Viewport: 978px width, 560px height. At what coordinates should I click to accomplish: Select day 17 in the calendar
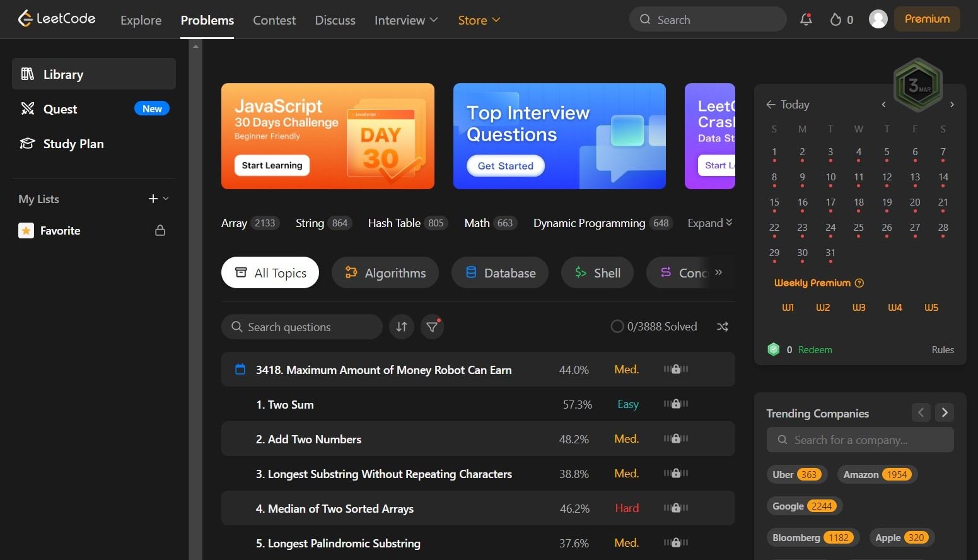[x=830, y=203]
